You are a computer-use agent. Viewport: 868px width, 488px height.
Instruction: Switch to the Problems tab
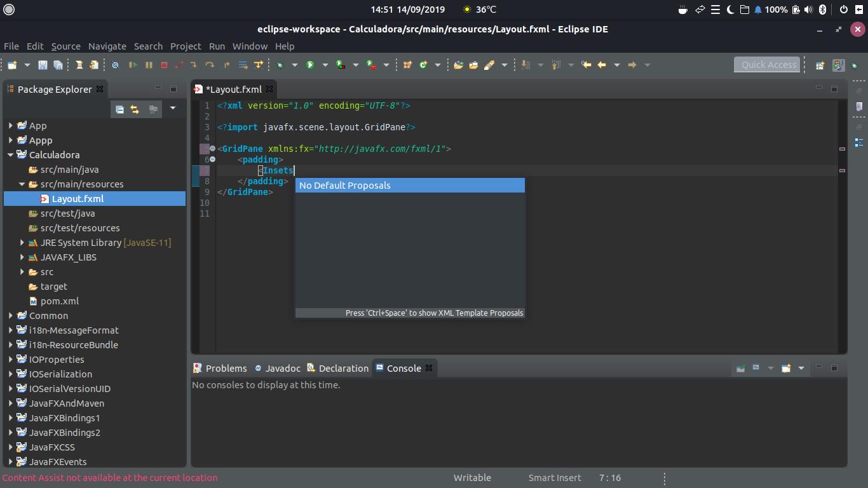click(x=220, y=369)
